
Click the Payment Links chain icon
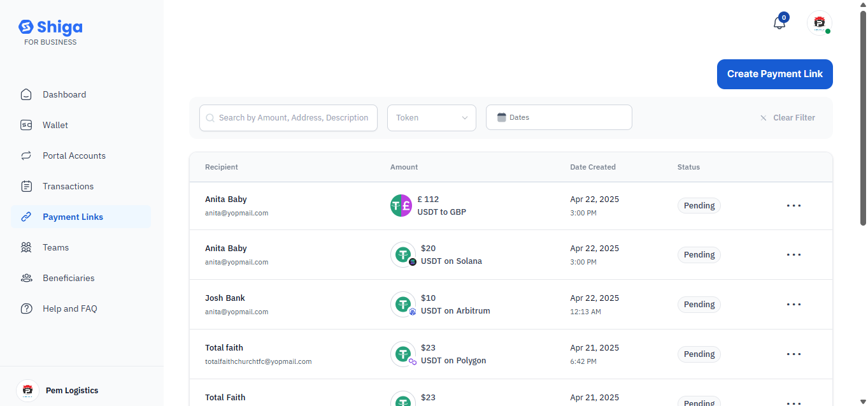(x=26, y=217)
